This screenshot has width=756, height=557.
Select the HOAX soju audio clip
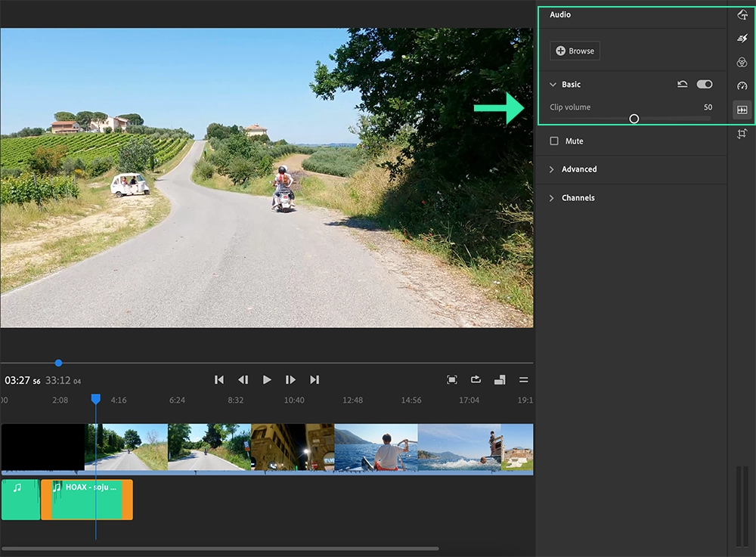[87, 500]
